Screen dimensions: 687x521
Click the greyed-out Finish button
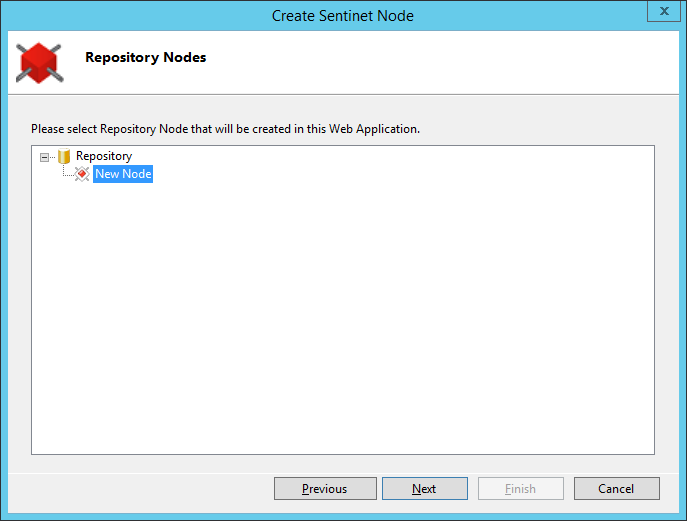click(521, 489)
